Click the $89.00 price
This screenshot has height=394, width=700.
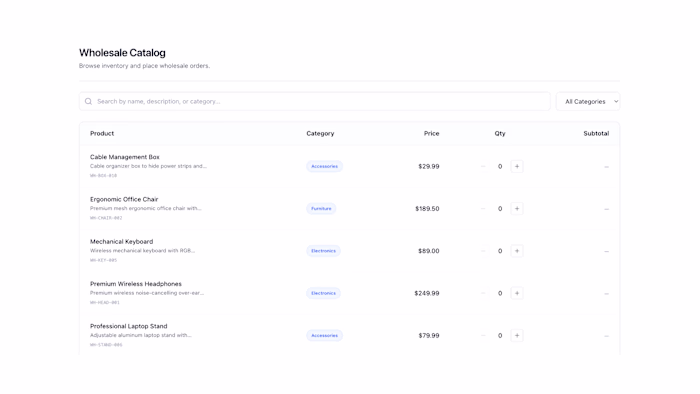(x=429, y=251)
